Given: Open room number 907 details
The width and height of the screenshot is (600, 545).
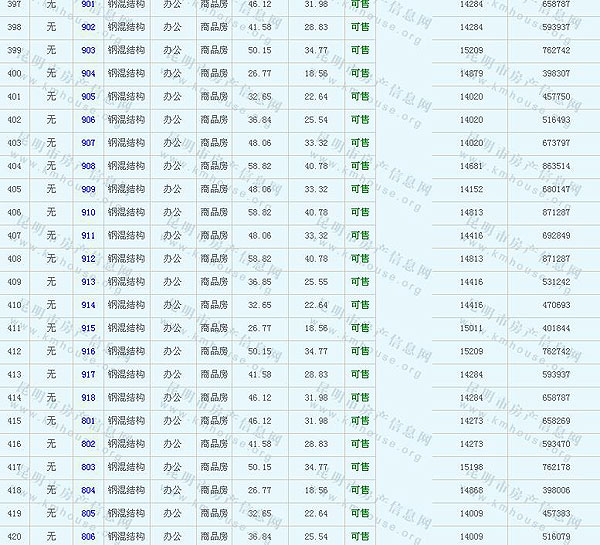Looking at the screenshot, I should tap(89, 143).
